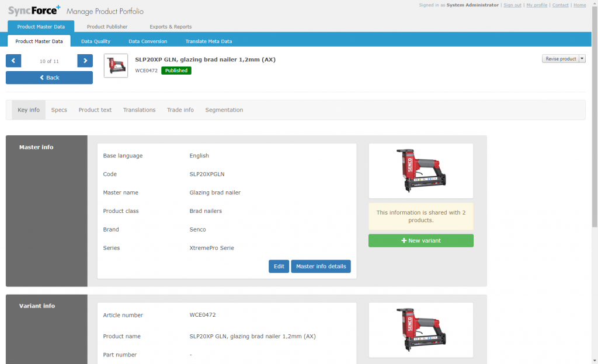Click the master info nailer image
The image size is (598, 364).
(421, 170)
